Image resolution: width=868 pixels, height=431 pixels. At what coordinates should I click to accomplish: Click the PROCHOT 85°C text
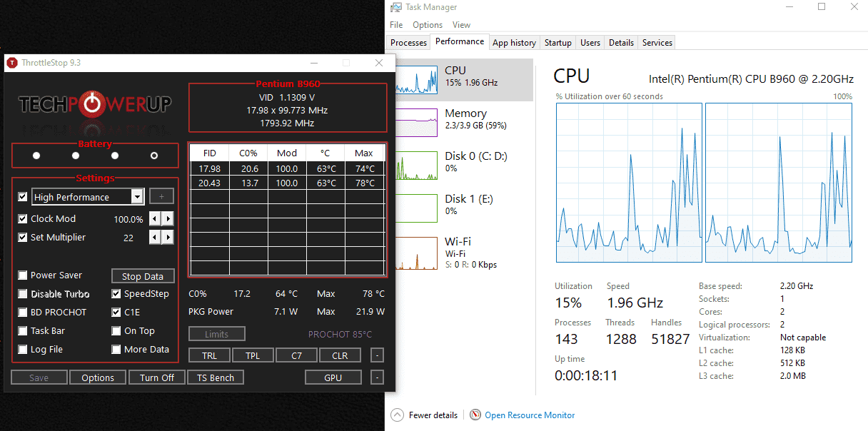tap(340, 335)
